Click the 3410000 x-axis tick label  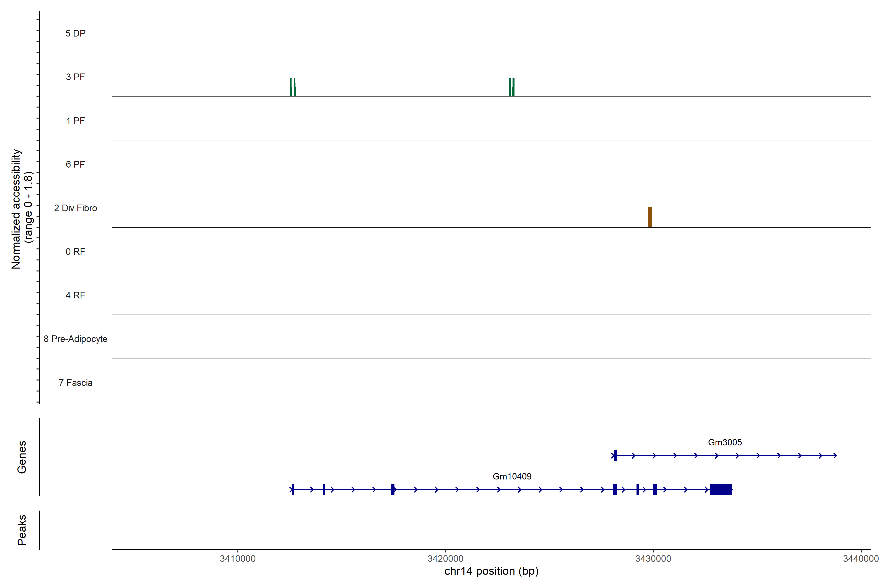click(x=237, y=558)
